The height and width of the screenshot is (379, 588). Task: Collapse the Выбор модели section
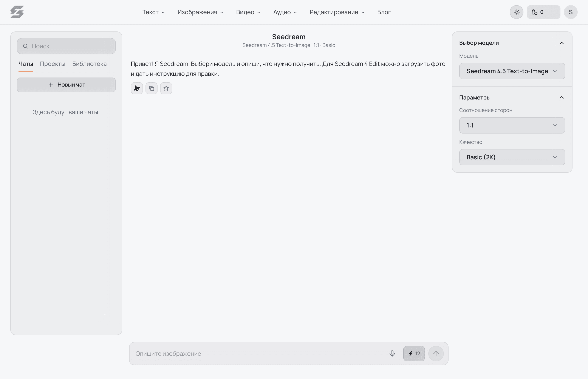point(562,43)
